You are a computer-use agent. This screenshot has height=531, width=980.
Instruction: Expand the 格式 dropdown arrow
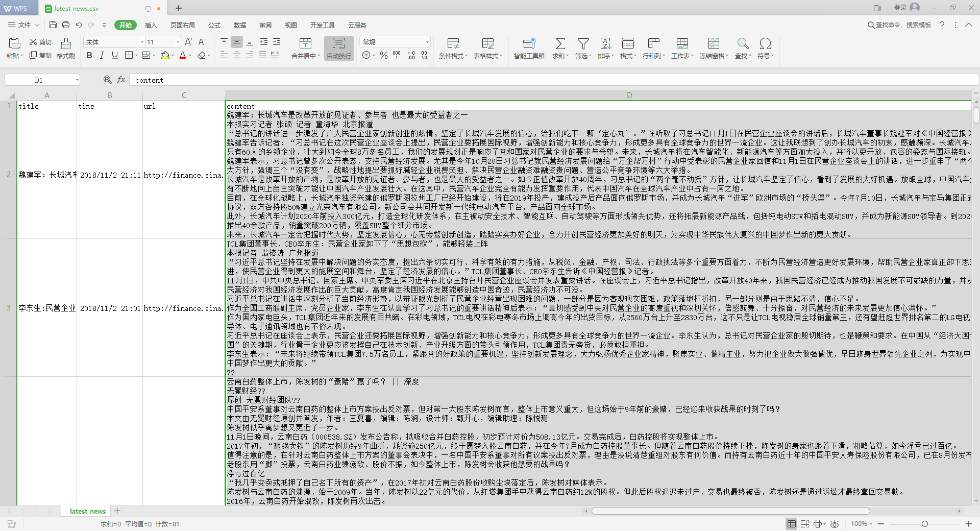(635, 56)
